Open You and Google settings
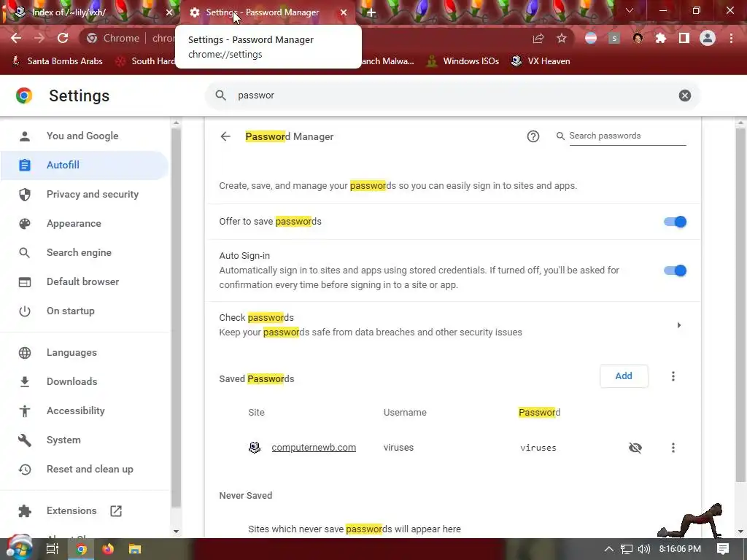747x560 pixels. coord(82,136)
